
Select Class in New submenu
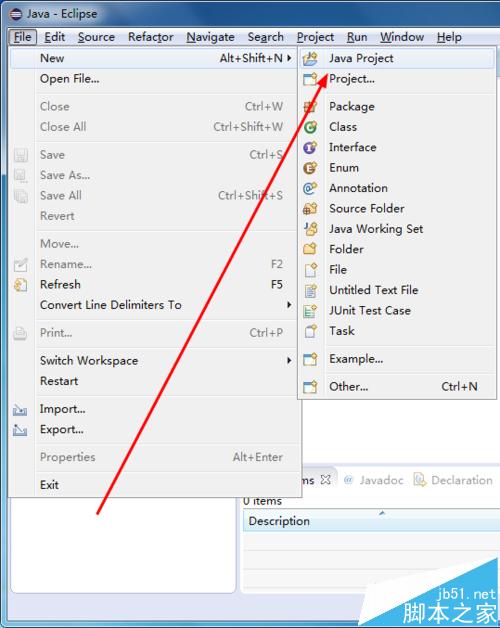(x=397, y=127)
